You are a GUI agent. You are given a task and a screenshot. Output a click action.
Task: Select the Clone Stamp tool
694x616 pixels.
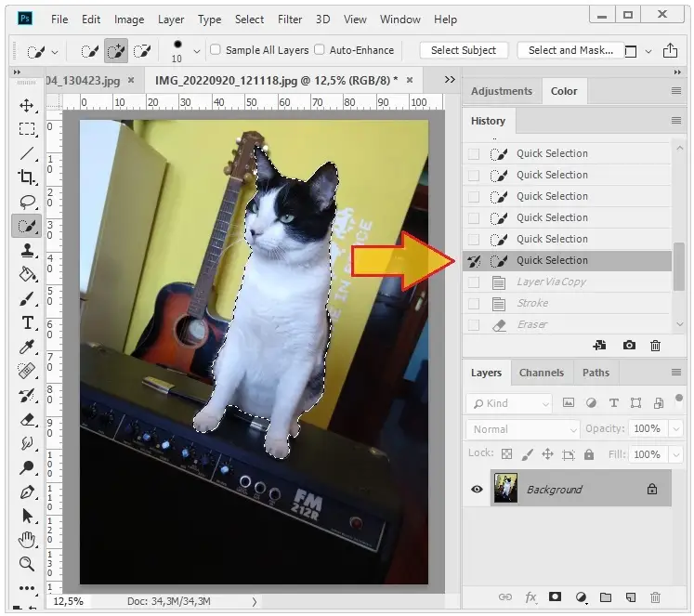tap(27, 250)
